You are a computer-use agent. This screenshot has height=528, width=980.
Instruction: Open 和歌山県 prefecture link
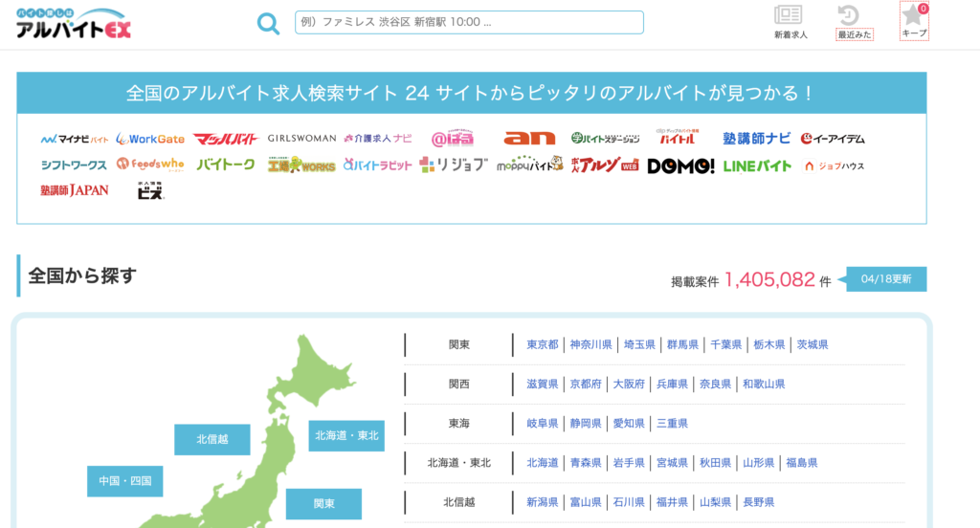764,385
